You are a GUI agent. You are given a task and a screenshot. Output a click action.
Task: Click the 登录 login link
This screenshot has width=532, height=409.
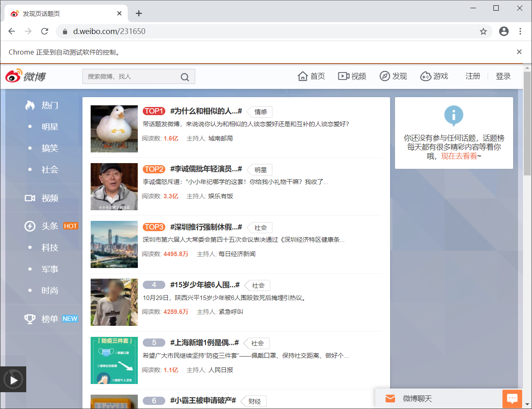click(x=503, y=76)
